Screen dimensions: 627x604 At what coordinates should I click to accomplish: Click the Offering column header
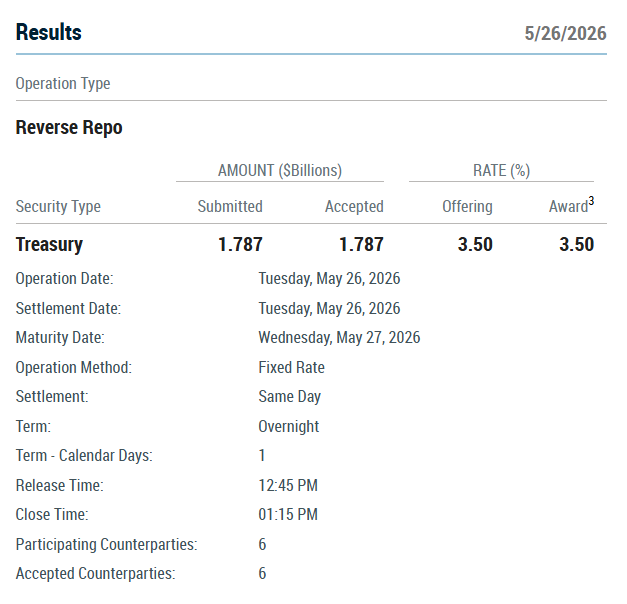467,207
